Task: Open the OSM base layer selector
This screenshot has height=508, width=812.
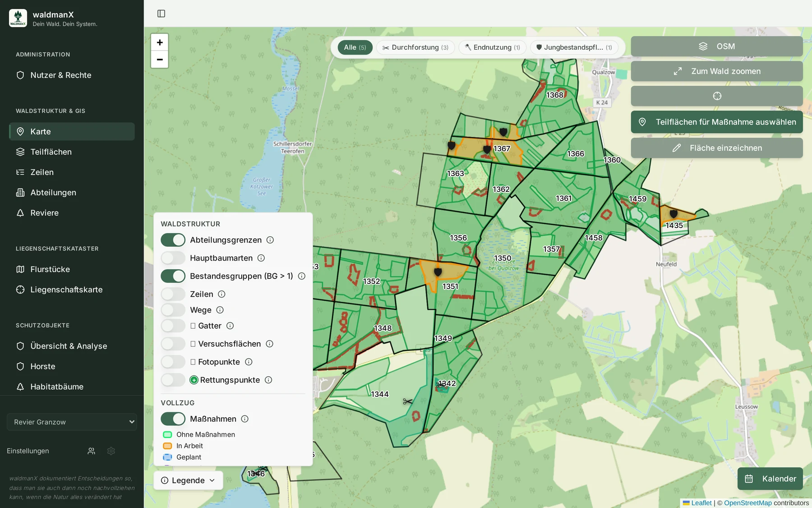Action: pos(717,46)
